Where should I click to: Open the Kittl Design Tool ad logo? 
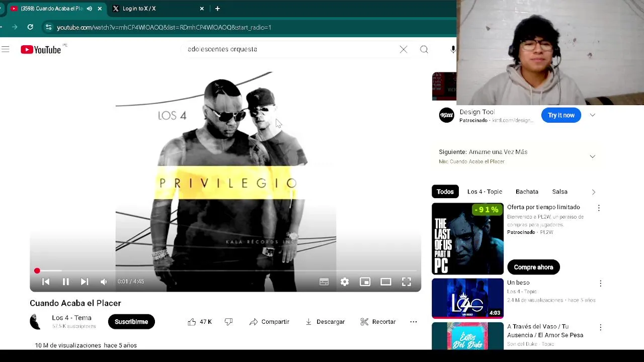pos(446,115)
